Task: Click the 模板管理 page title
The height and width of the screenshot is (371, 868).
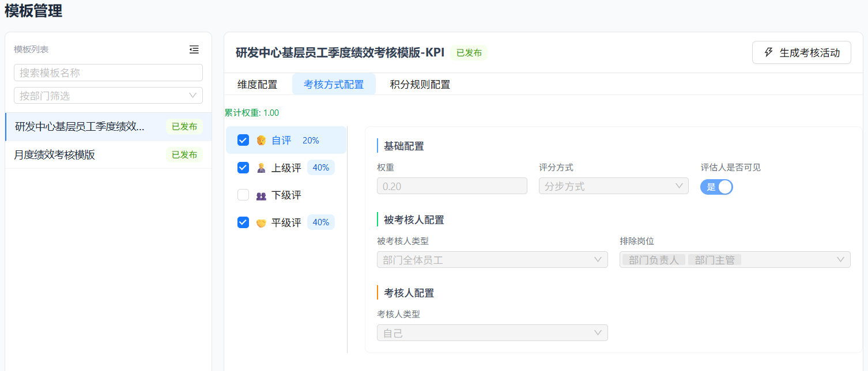Action: click(33, 10)
